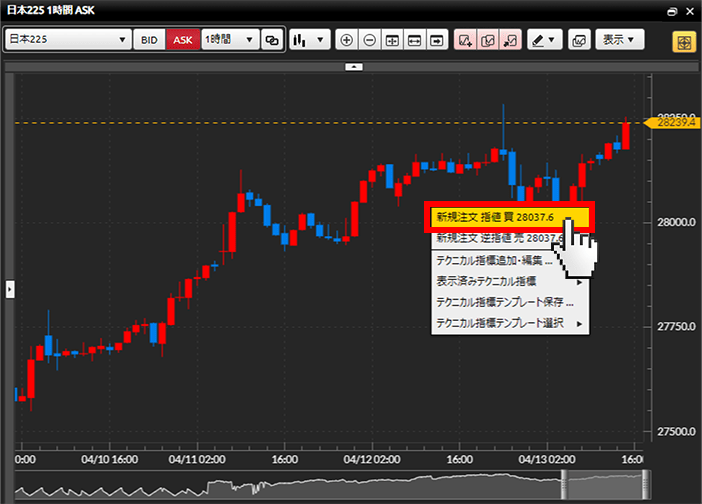Open the pencil drawing tools dropdown
Screen dimensions: 702x504
(x=544, y=40)
